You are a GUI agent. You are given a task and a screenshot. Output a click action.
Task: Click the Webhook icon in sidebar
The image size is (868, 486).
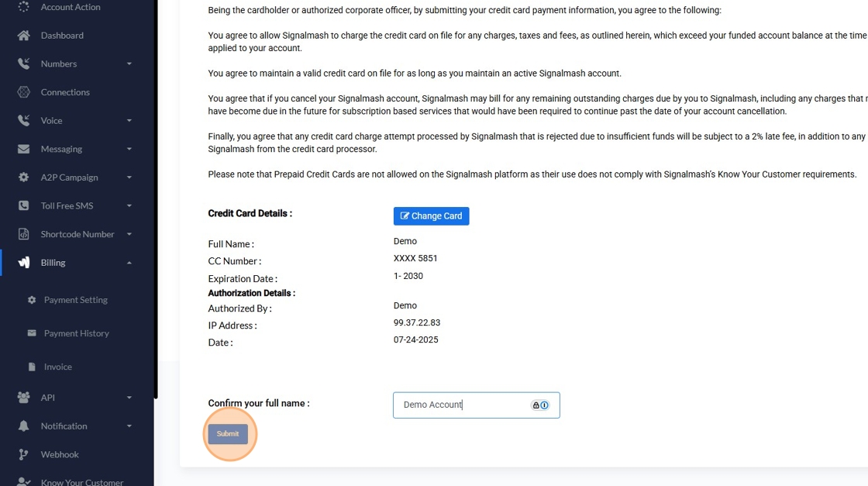coord(24,454)
